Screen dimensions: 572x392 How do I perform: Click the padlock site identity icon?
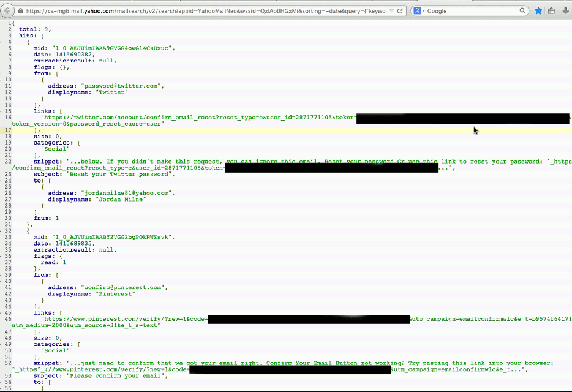[20, 11]
